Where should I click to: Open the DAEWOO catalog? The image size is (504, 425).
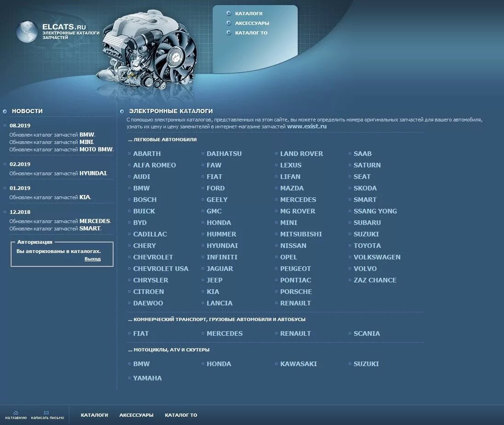point(148,303)
